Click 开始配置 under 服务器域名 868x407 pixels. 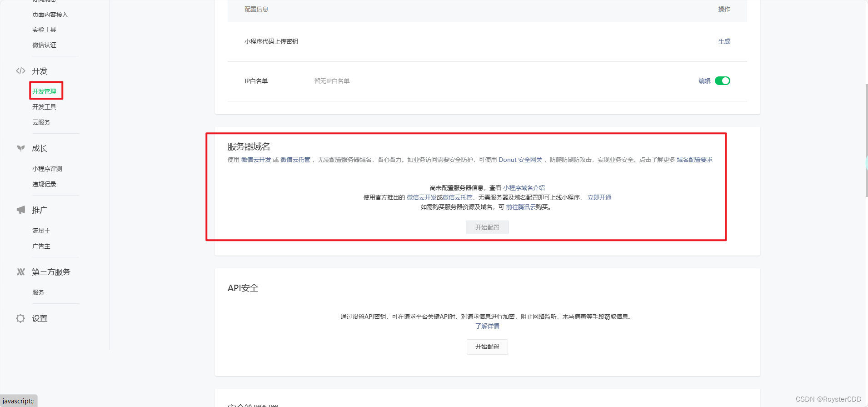coord(487,227)
